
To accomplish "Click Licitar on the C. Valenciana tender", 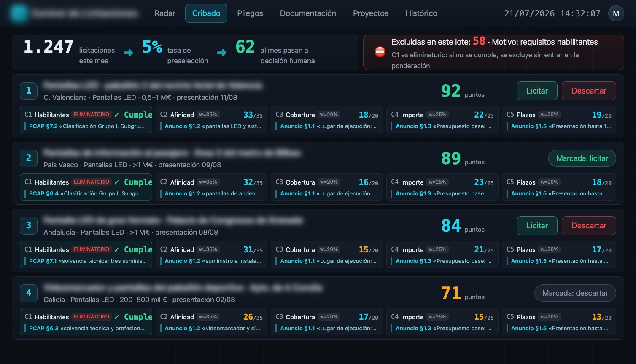I will pos(537,91).
